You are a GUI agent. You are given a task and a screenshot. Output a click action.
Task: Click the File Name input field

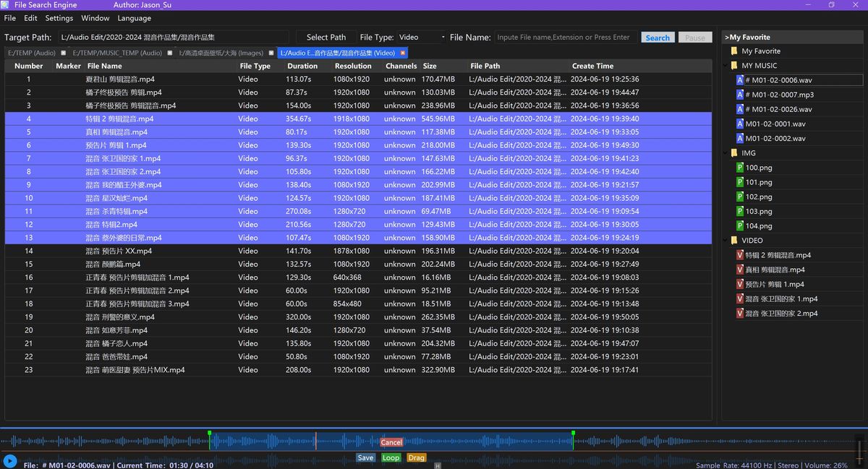(564, 36)
